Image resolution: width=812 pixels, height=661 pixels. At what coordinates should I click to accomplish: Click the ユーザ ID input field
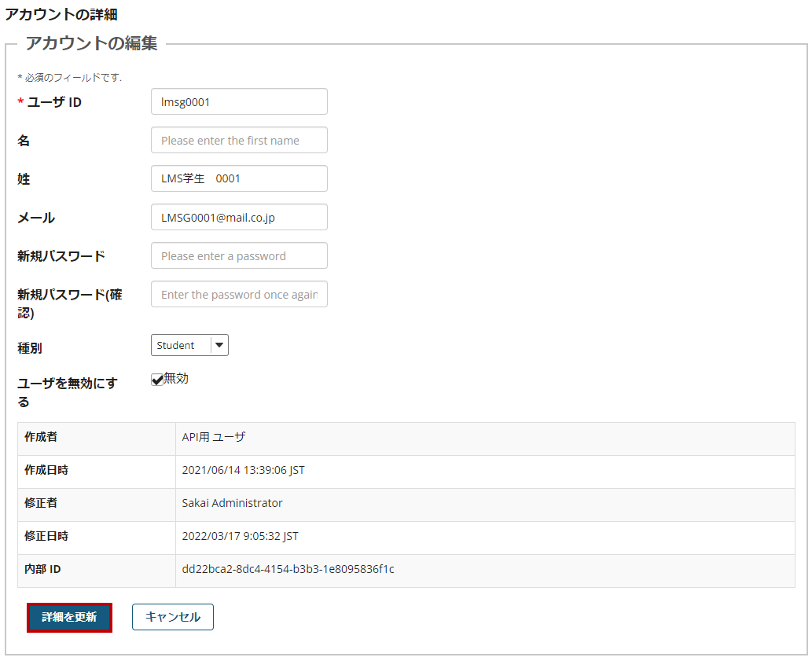tap(239, 101)
